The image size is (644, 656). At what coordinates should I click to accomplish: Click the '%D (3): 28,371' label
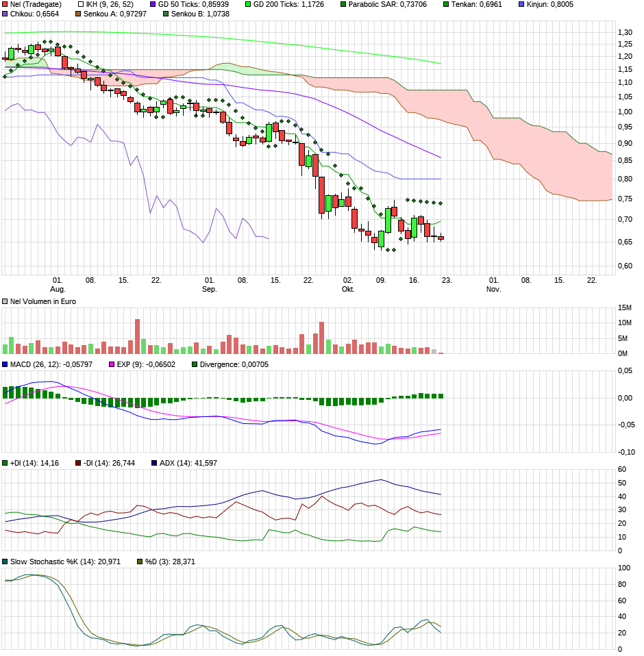coord(171,562)
